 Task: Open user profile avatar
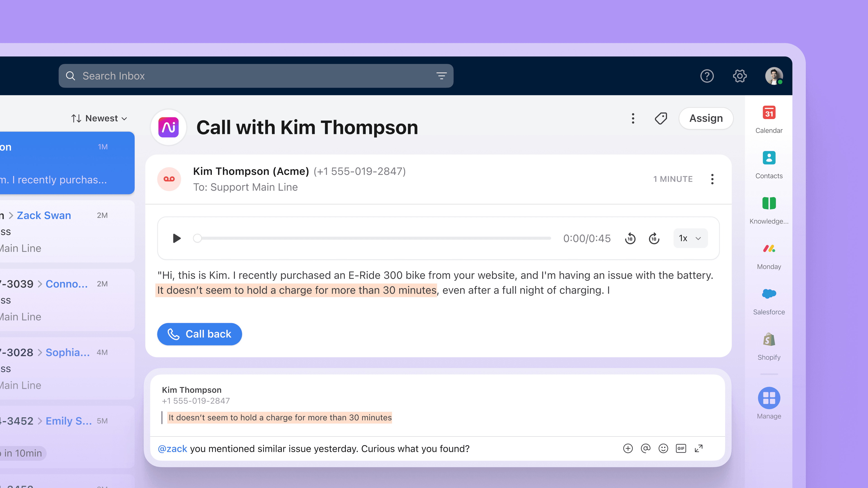pyautogui.click(x=774, y=76)
